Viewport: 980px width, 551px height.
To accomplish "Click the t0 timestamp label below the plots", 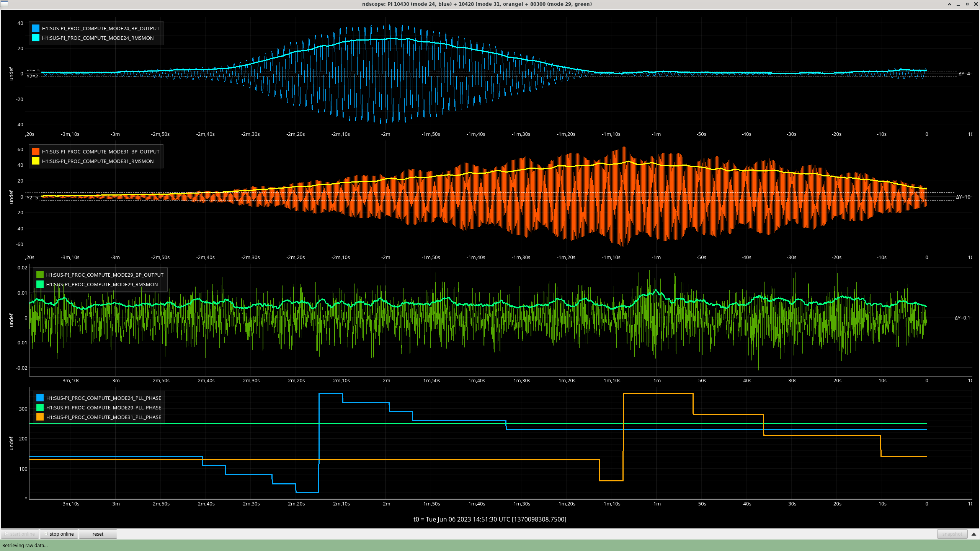I will tap(490, 519).
